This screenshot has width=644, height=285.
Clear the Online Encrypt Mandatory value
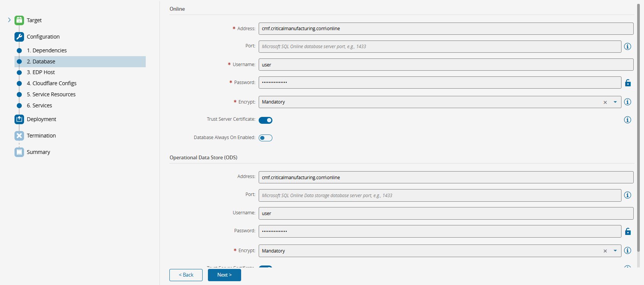[x=605, y=102]
